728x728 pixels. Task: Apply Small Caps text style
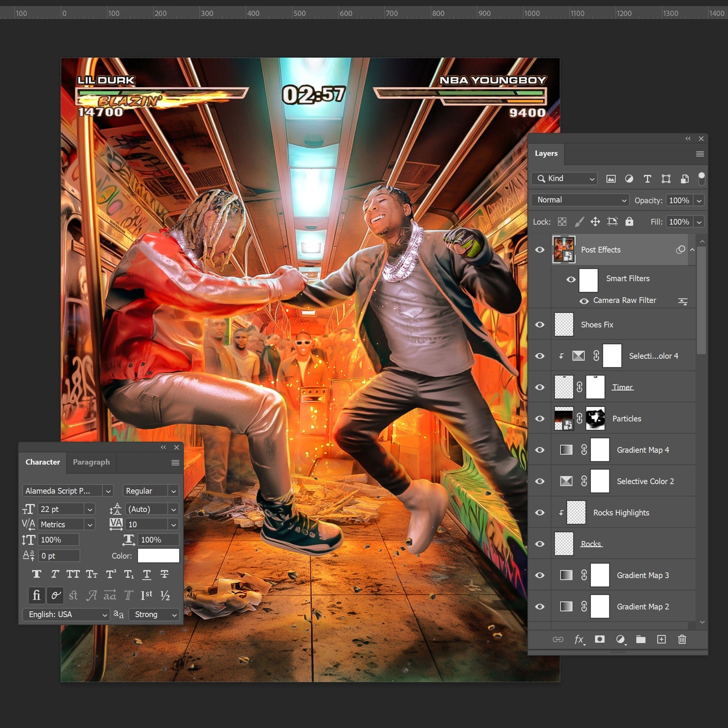click(x=92, y=574)
